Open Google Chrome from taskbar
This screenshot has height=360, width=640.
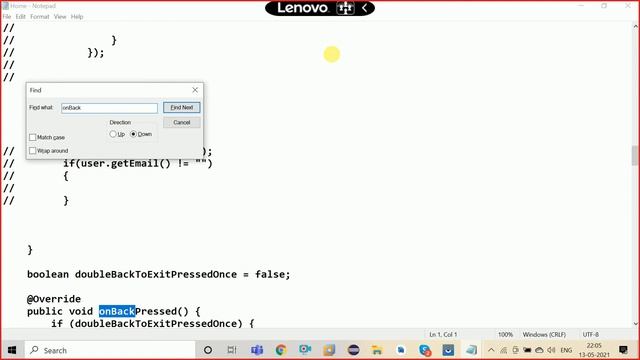pos(281,350)
